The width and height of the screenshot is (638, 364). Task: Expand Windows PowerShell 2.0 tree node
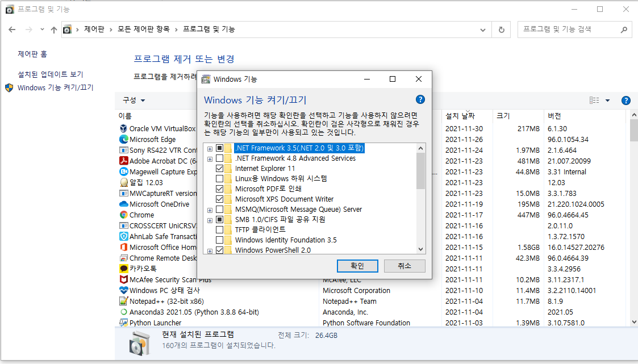point(210,251)
